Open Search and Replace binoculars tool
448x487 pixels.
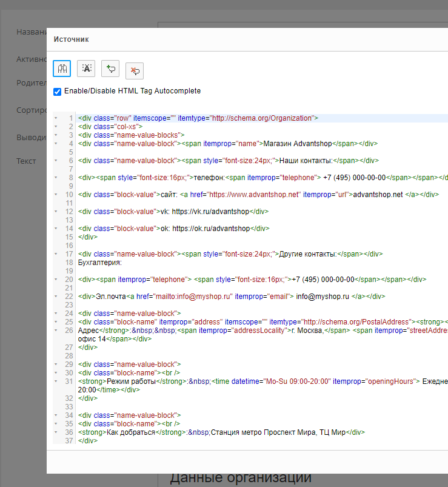[x=62, y=69]
